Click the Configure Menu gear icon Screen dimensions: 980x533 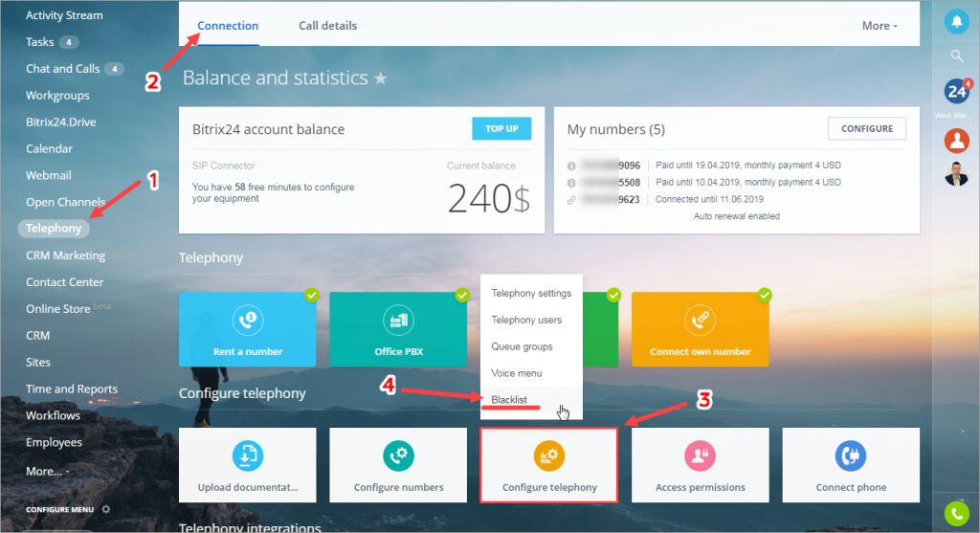(x=106, y=509)
